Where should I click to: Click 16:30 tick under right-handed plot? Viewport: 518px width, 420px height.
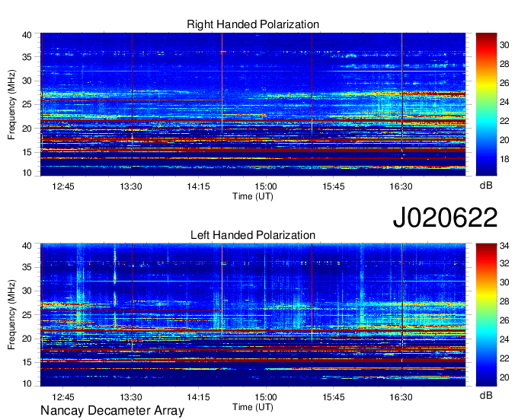tap(401, 186)
